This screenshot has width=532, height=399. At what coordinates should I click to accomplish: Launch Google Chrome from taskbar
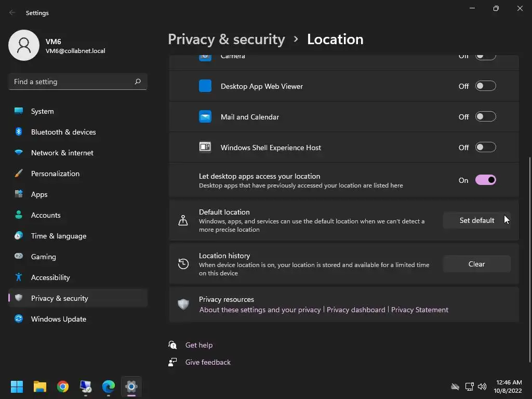tap(63, 387)
